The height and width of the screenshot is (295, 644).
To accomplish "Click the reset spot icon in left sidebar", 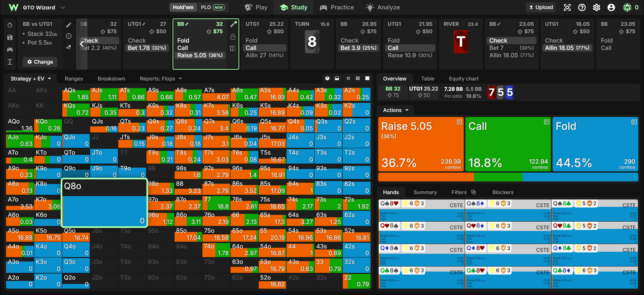I will pyautogui.click(x=10, y=25).
